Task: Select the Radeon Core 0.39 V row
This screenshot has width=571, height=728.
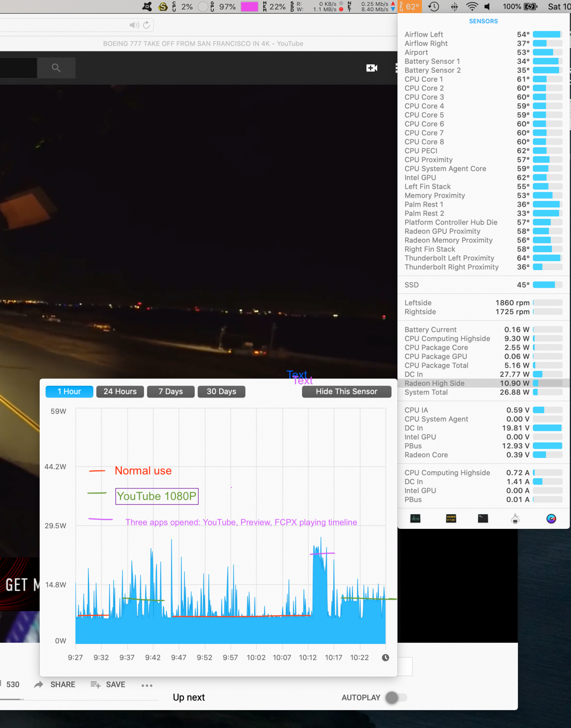Action: tap(483, 455)
